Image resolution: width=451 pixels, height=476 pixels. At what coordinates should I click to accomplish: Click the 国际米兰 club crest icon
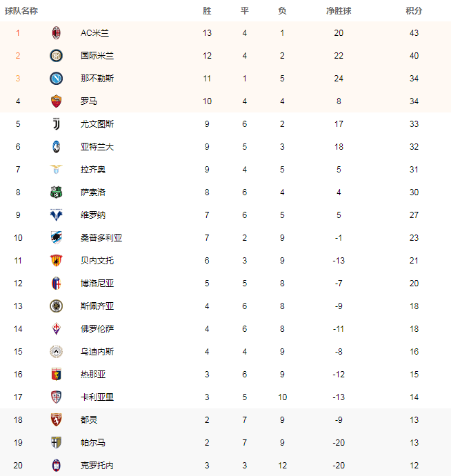(57, 56)
